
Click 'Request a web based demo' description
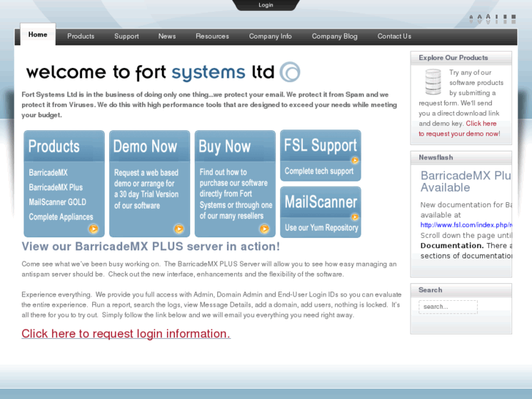point(146,189)
